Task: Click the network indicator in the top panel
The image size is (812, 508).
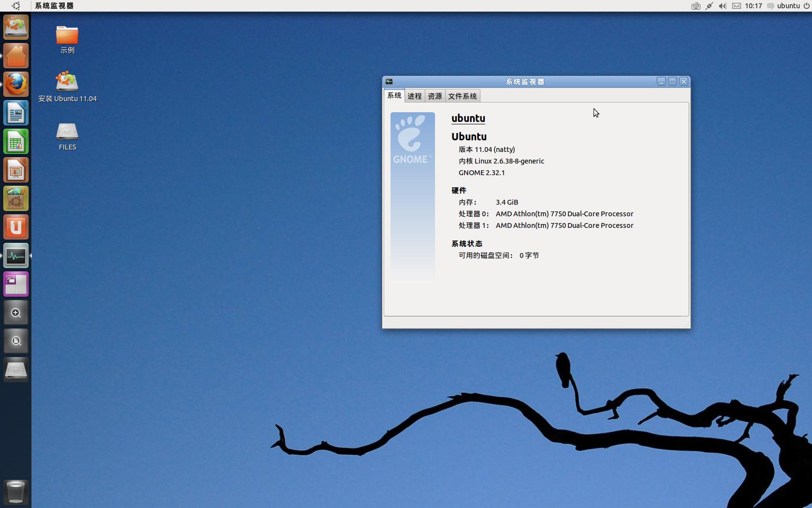Action: (x=709, y=6)
